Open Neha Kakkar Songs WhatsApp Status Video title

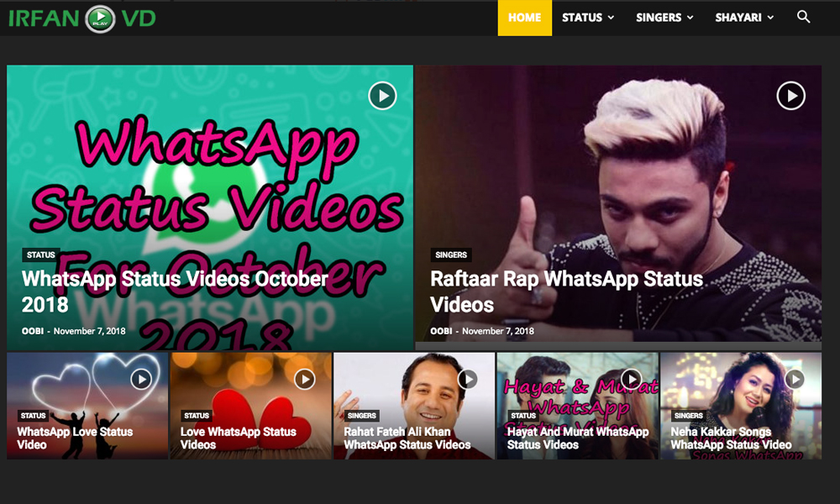[x=730, y=438]
